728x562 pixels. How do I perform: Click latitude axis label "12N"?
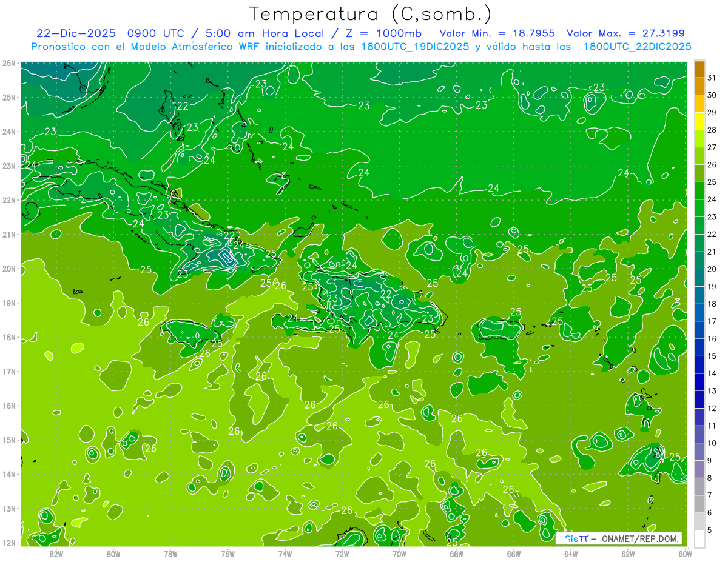click(x=8, y=543)
